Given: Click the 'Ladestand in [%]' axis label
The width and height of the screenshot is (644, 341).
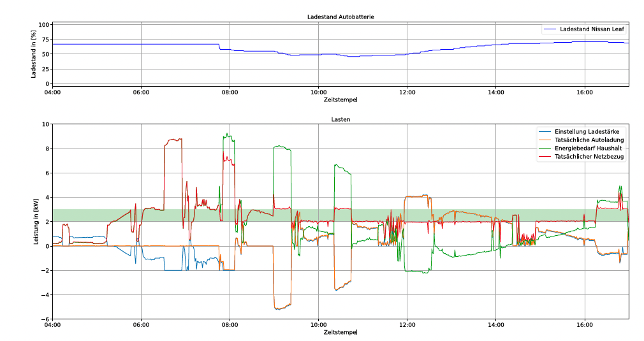Looking at the screenshot, I should click(34, 54).
